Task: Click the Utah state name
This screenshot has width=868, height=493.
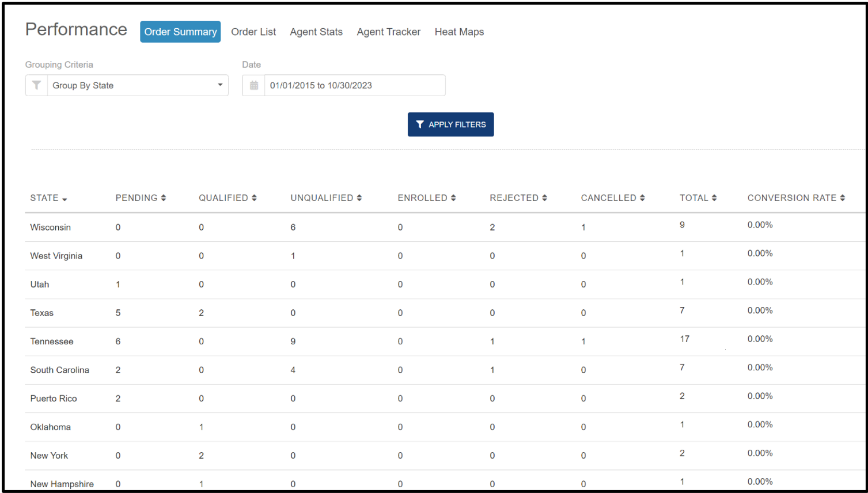Action: (40, 284)
